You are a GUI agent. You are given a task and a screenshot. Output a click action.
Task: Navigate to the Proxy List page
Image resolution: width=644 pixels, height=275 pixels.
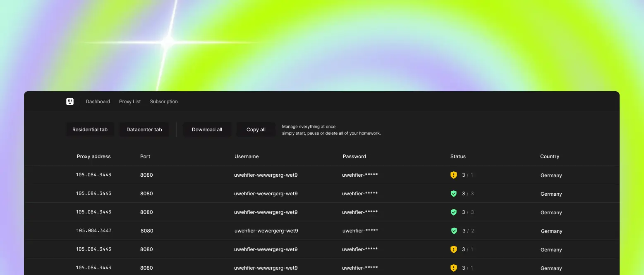130,101
